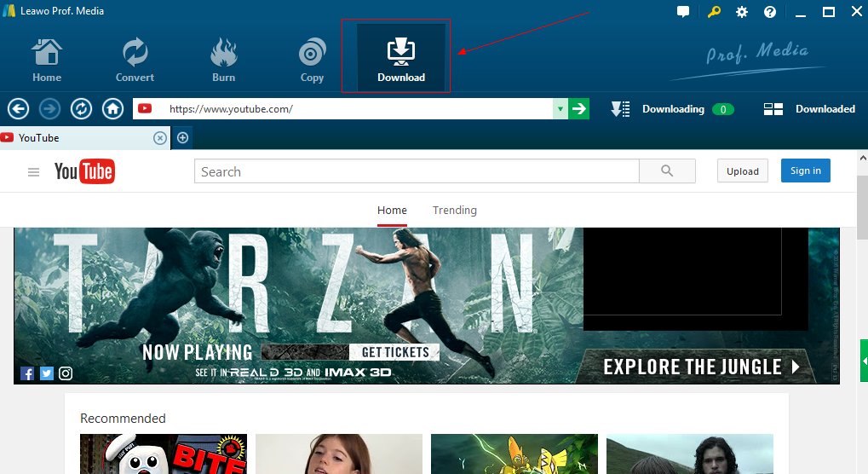Open the feedback chat bubble icon
The width and height of the screenshot is (868, 474).
(x=683, y=12)
